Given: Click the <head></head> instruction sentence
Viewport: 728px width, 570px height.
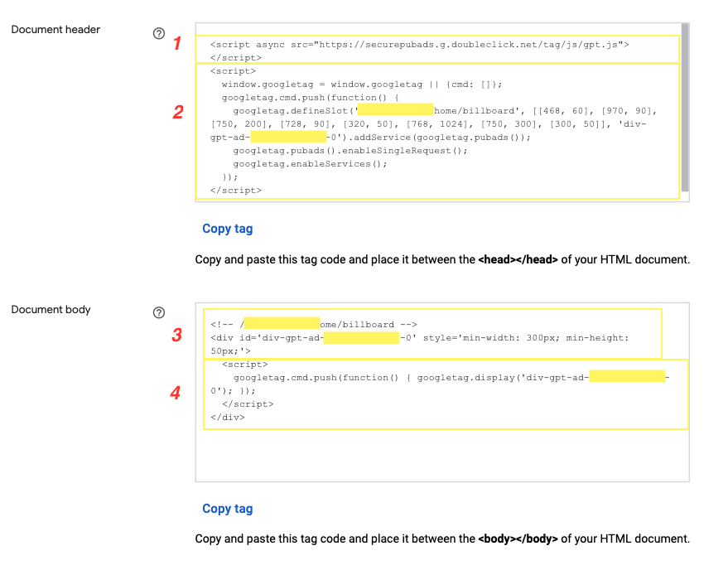Looking at the screenshot, I should 442,259.
